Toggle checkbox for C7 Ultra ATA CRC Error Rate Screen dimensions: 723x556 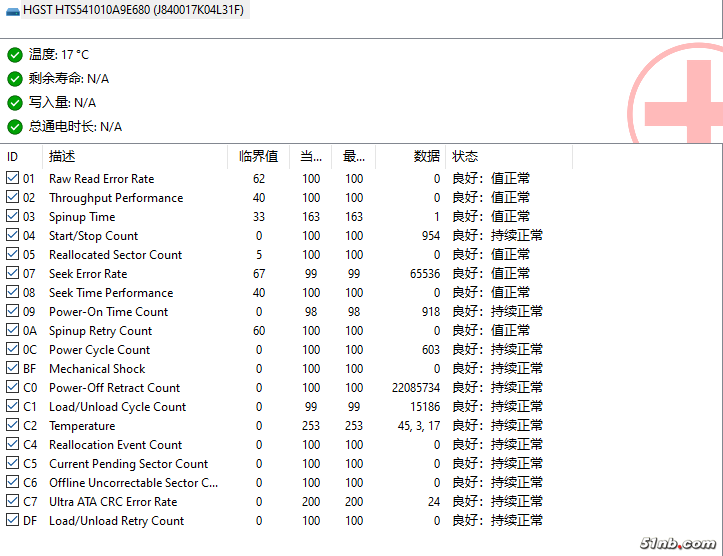[12, 502]
